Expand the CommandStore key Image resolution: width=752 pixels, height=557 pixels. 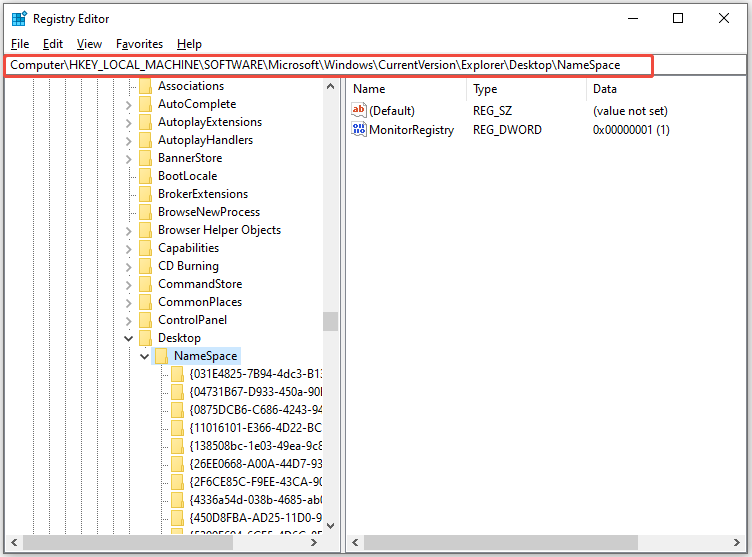tap(129, 285)
